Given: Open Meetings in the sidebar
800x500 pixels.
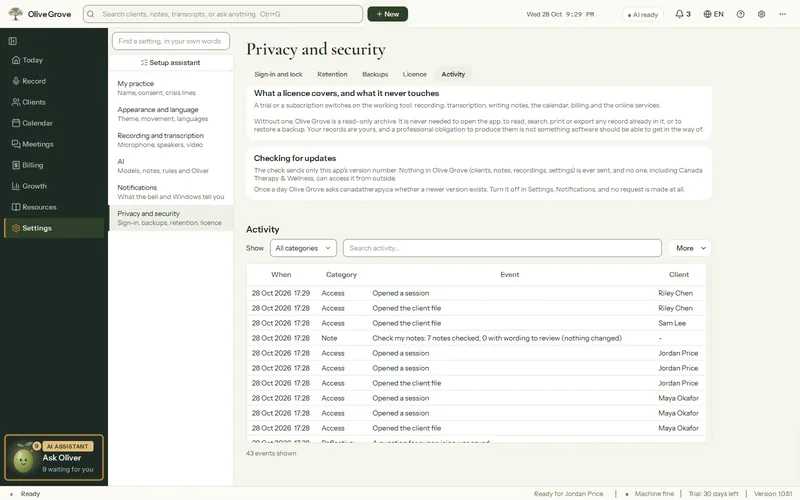Looking at the screenshot, I should (54, 144).
